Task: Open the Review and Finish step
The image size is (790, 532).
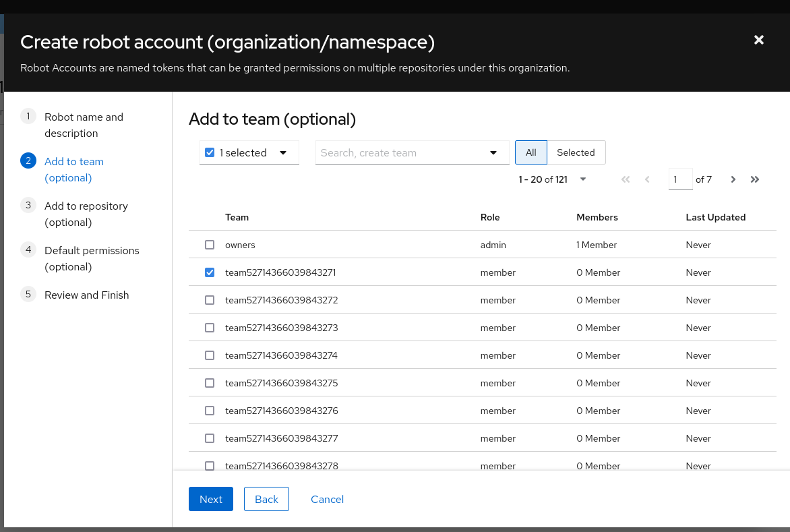Action: click(x=86, y=295)
